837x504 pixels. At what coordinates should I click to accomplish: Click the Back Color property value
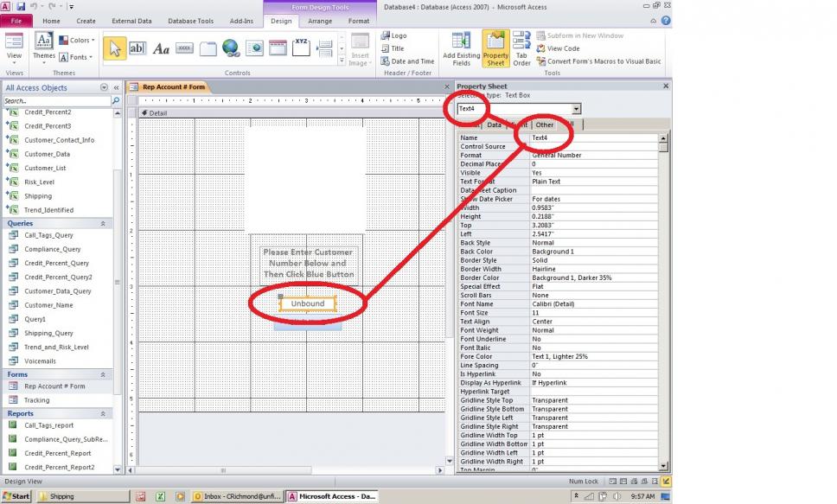pyautogui.click(x=597, y=252)
